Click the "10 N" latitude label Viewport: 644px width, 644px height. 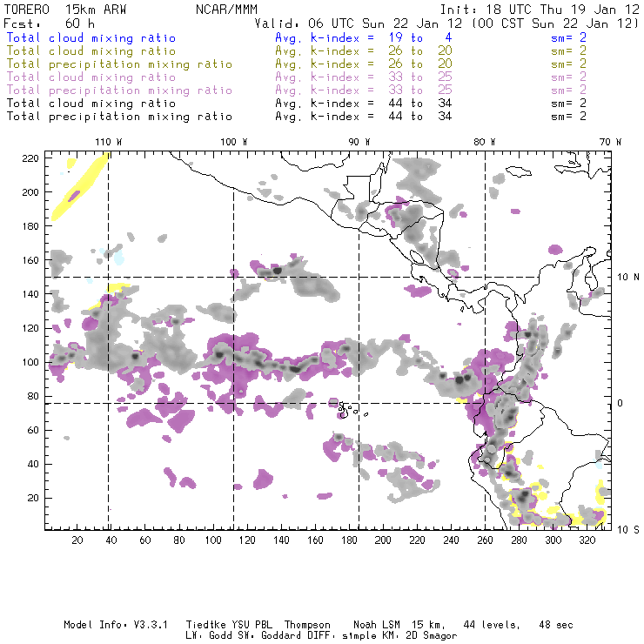click(628, 278)
